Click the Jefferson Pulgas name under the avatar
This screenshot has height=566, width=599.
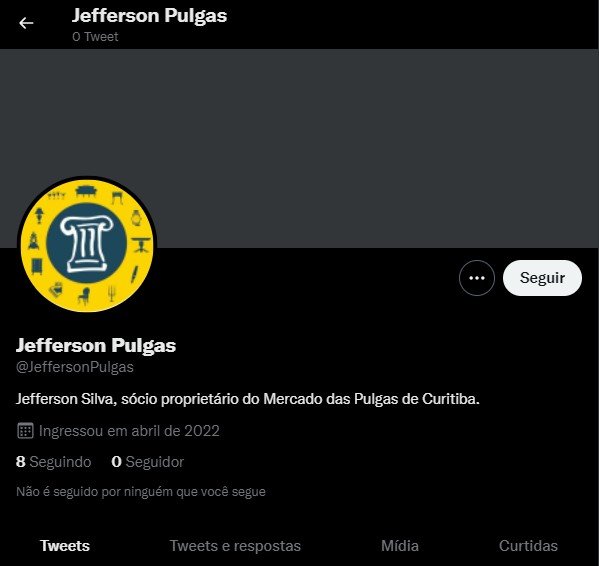[96, 345]
